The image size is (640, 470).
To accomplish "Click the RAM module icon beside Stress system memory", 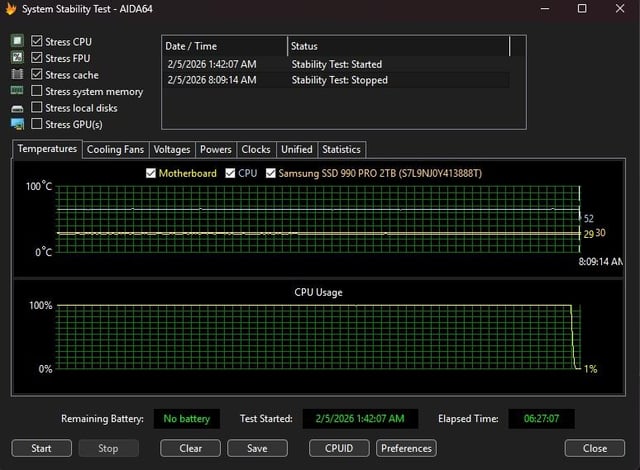I will click(x=17, y=91).
